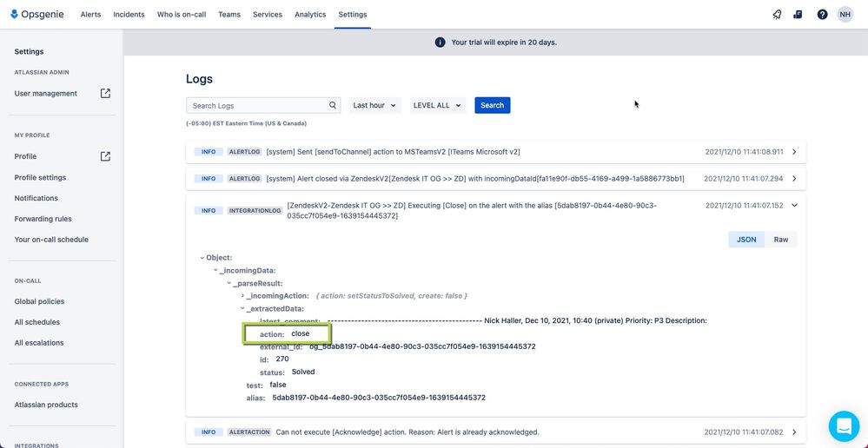Open the rocket quick-start icon
This screenshot has height=448, width=868.
777,15
